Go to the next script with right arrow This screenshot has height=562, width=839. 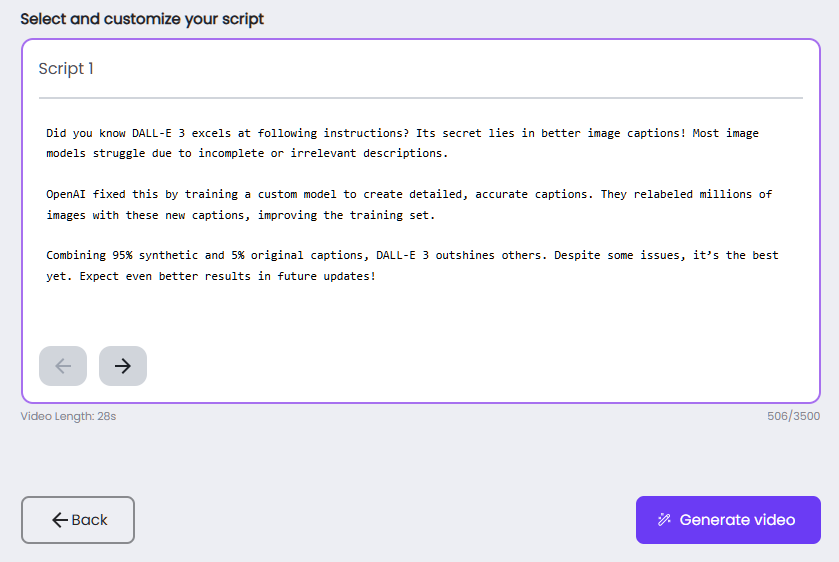pyautogui.click(x=123, y=366)
